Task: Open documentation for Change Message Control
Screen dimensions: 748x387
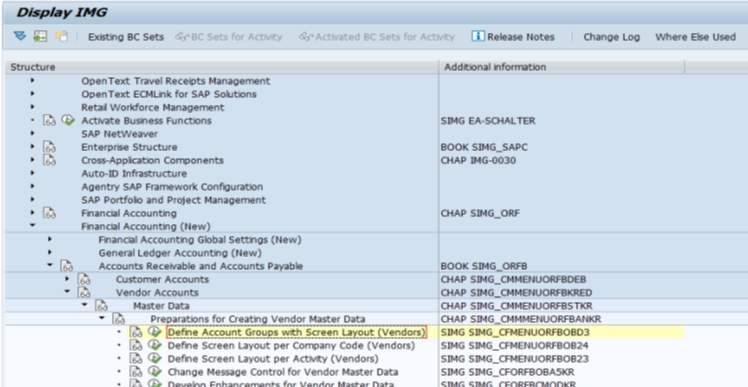Action: (x=136, y=372)
